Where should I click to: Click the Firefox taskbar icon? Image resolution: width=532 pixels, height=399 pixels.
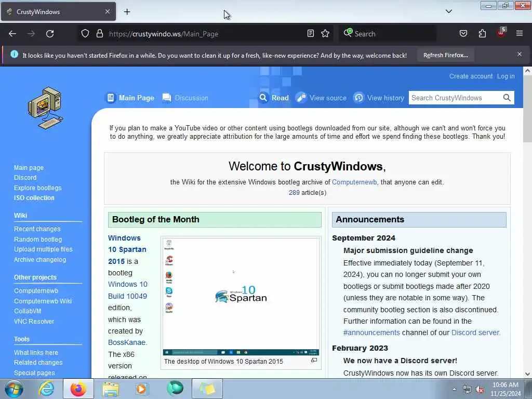(x=78, y=389)
